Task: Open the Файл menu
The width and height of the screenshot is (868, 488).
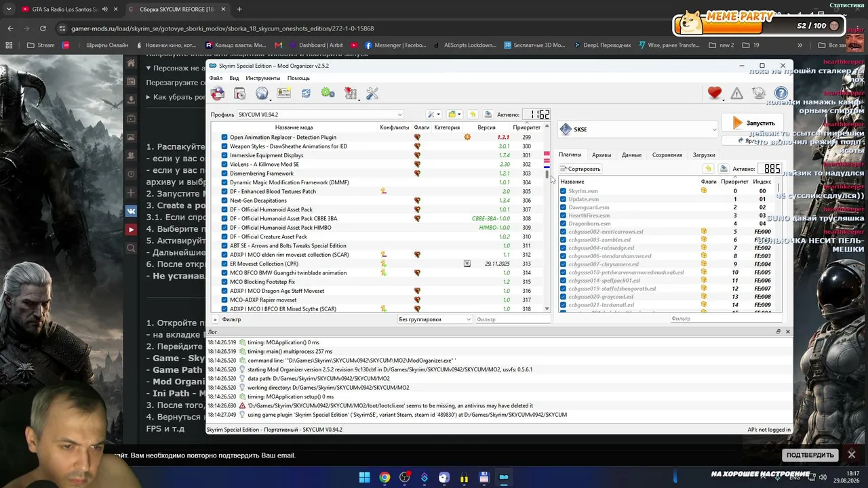Action: [216, 78]
